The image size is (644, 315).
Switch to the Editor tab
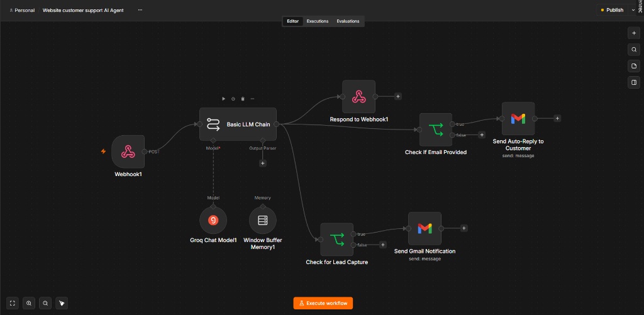[x=293, y=21]
